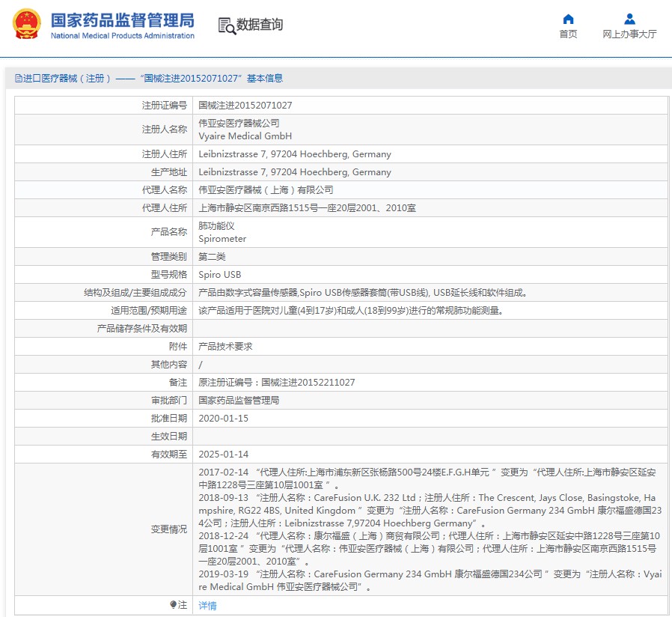The width and height of the screenshot is (672, 617).
Task: Click 国家药品监督管理局 in the 审批部门 row
Action: (239, 401)
